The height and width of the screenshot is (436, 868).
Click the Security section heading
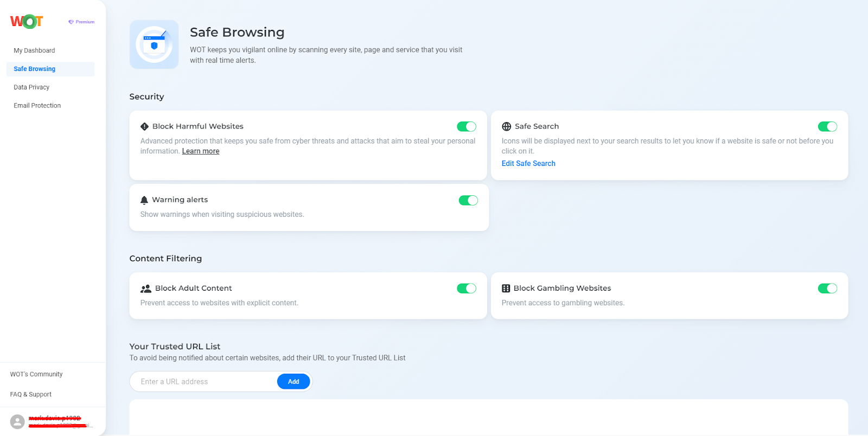coord(146,97)
